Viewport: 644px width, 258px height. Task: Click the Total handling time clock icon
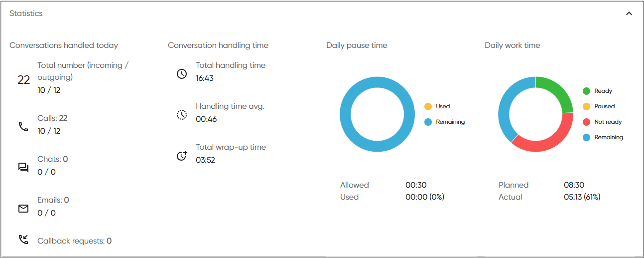pyautogui.click(x=182, y=74)
